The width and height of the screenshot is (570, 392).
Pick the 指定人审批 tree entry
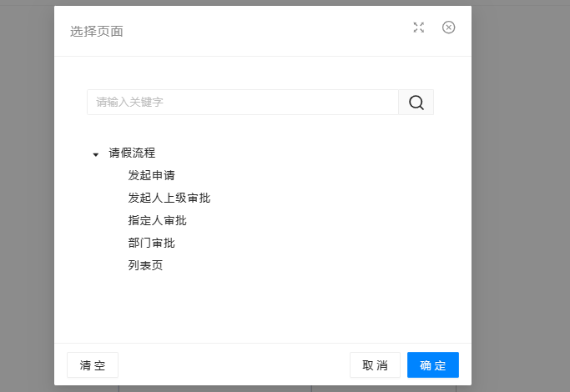(157, 221)
